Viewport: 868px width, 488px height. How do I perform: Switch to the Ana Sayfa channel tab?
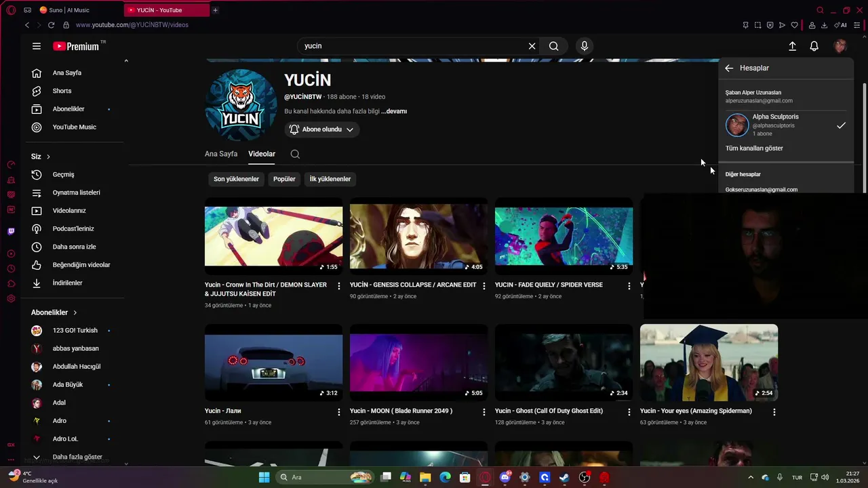click(x=221, y=154)
